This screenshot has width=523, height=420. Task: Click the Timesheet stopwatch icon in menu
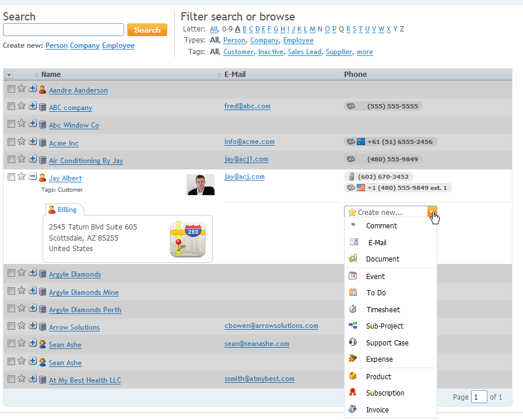[x=353, y=309]
